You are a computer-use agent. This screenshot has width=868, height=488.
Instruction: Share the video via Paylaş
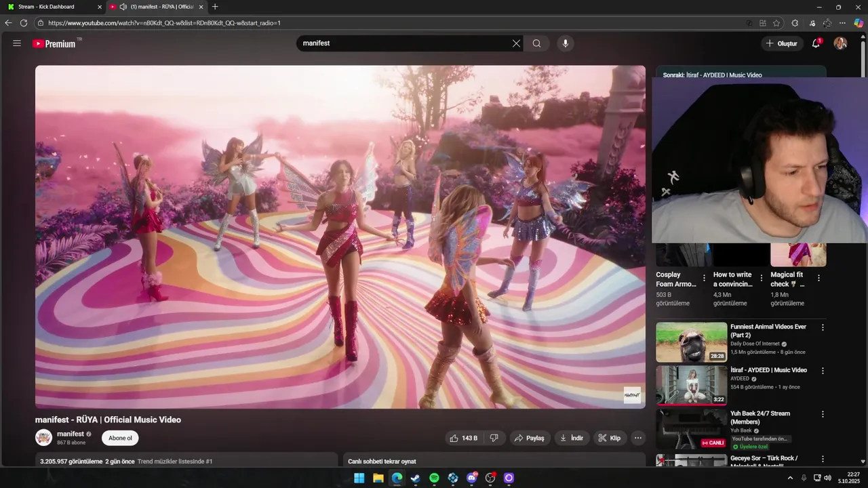point(530,439)
